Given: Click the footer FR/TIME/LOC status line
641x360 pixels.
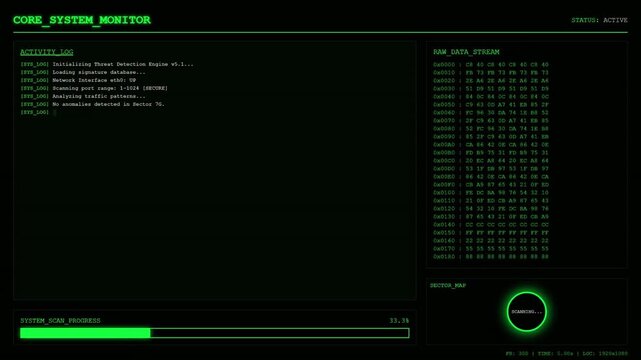Looking at the screenshot, I should (x=566, y=353).
